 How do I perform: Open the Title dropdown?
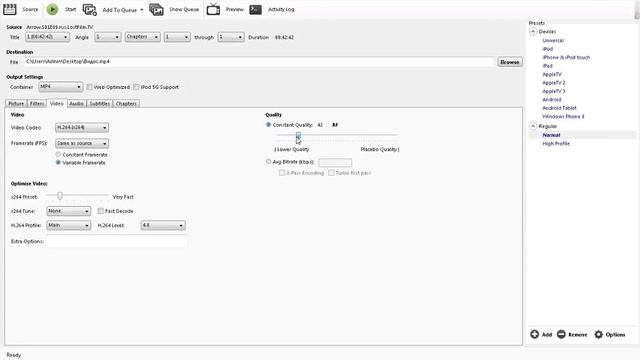[47, 37]
